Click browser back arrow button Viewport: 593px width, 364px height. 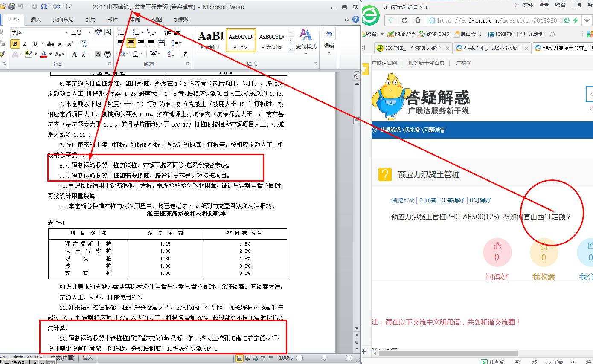(x=392, y=20)
